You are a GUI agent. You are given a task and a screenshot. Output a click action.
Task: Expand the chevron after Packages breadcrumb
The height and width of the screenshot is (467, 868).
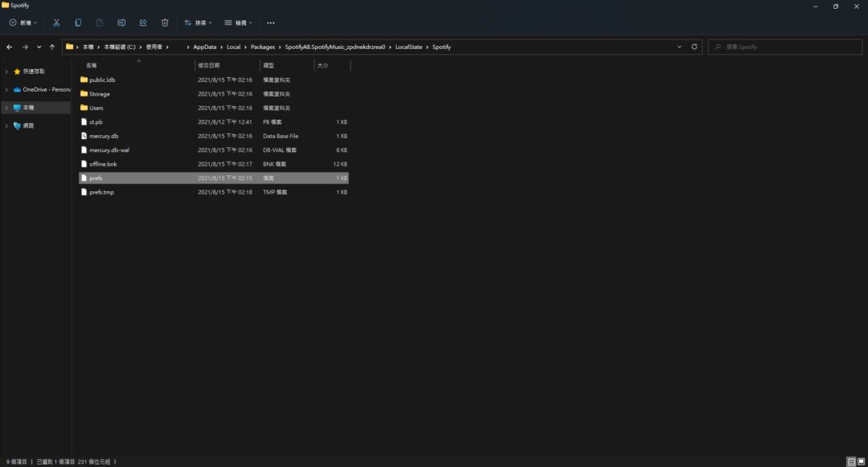[280, 47]
